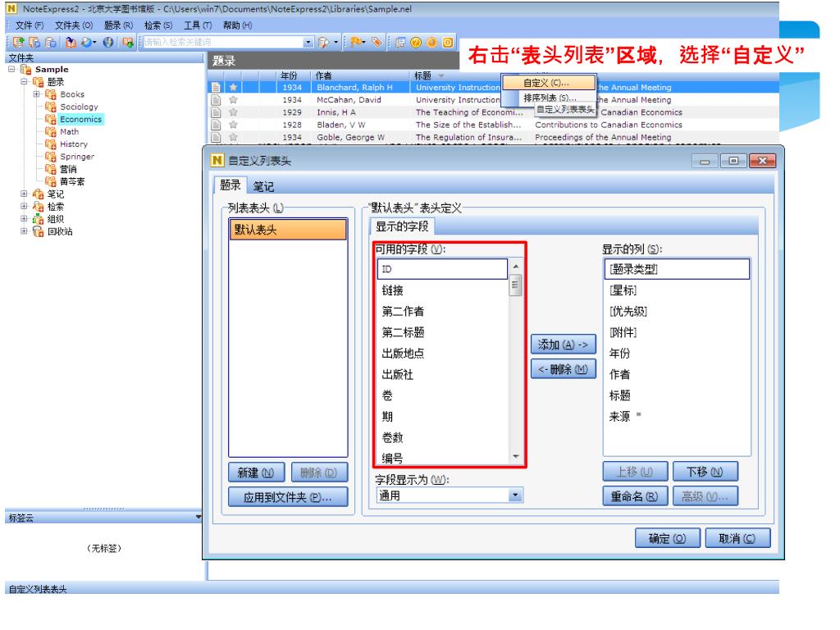Select 默认表头 in header list
The image size is (840, 630).
[288, 230]
